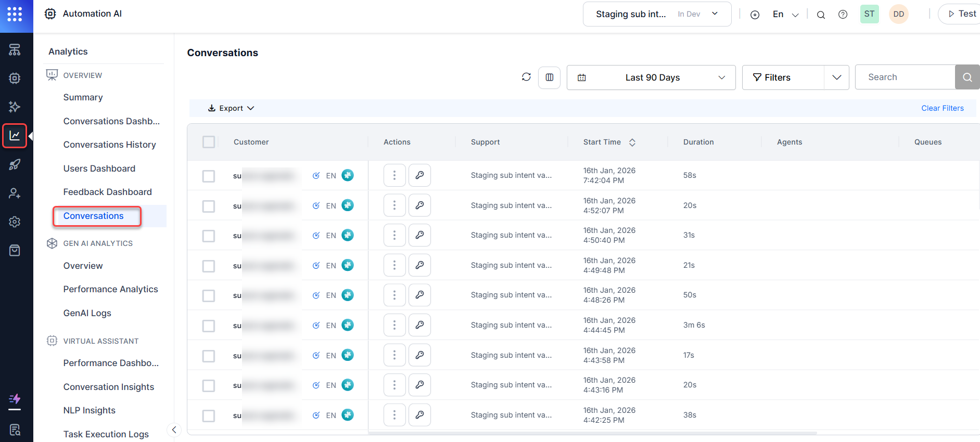The width and height of the screenshot is (980, 442).
Task: Expand the Staging sub int... app selector
Action: pyautogui.click(x=657, y=14)
